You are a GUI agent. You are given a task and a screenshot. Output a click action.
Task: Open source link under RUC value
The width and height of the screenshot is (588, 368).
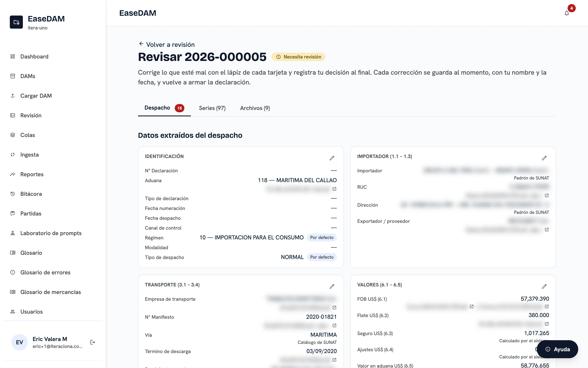pos(547,195)
